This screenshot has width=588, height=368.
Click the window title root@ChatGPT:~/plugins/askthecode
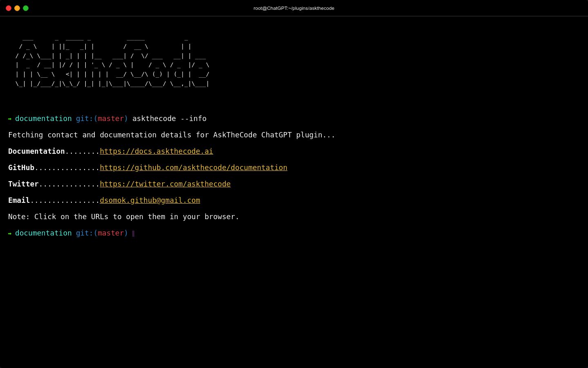(x=294, y=8)
